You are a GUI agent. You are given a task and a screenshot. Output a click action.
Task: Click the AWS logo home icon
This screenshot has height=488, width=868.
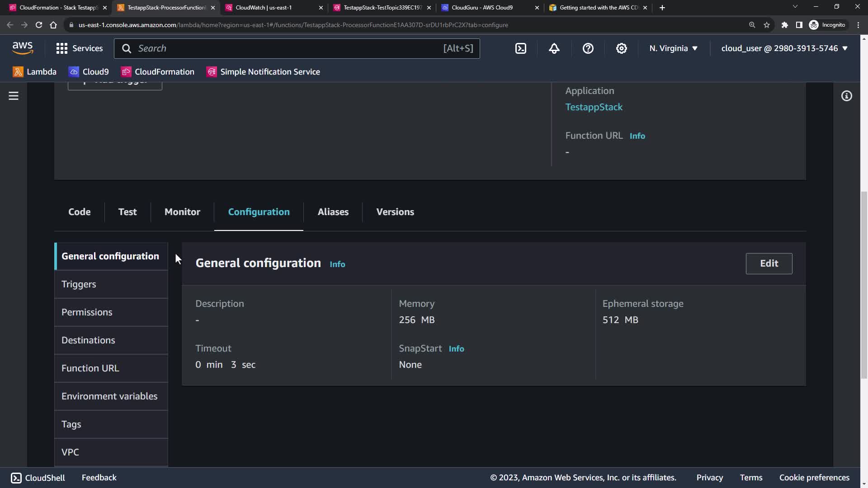click(23, 48)
